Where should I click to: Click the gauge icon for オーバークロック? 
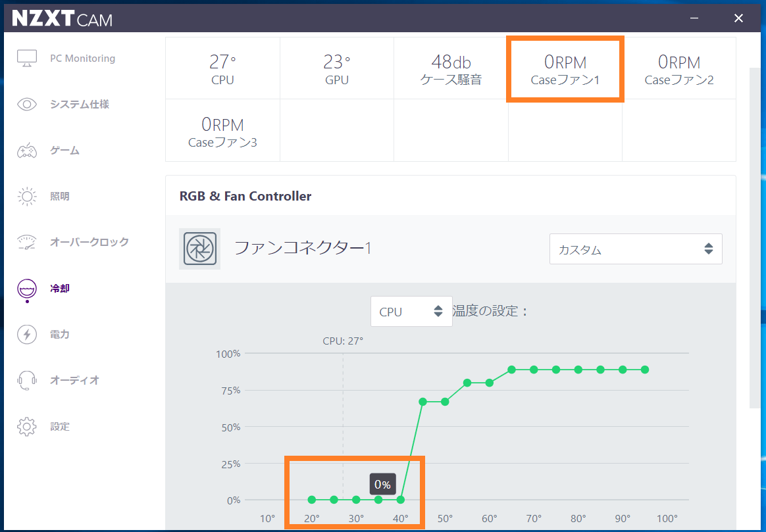coord(27,242)
